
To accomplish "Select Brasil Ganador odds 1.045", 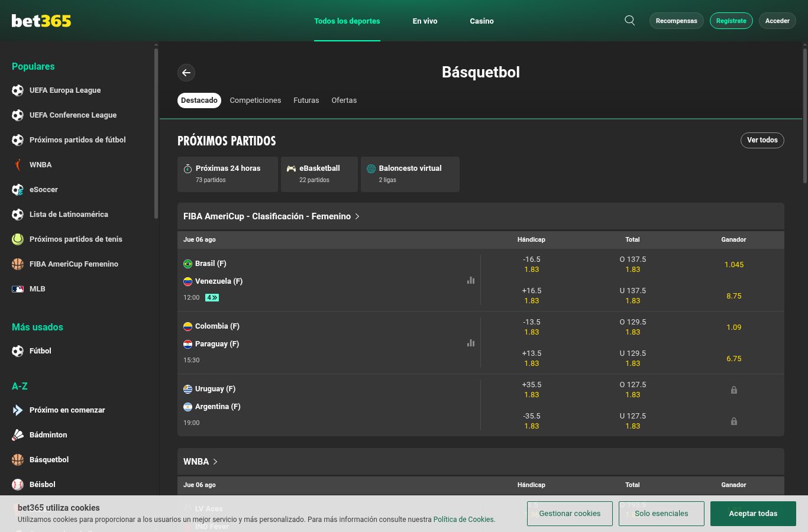I will [734, 264].
